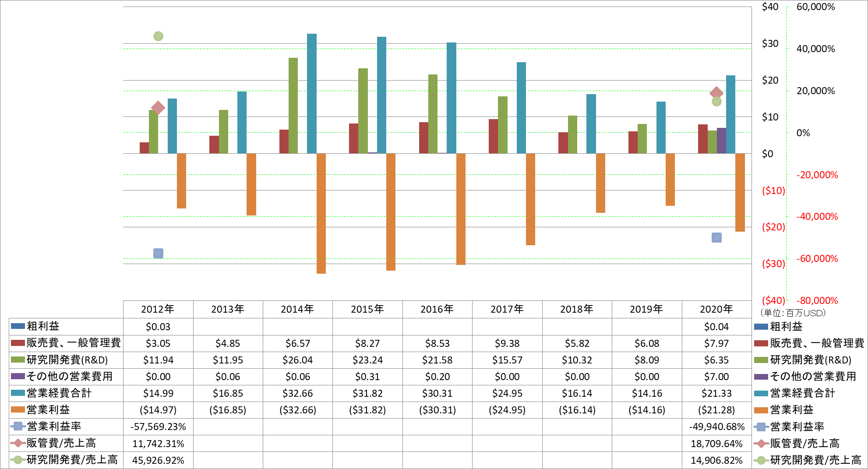The width and height of the screenshot is (868, 469).
Task: Click the 2020 gross profit cell $0.04
Action: (x=716, y=327)
